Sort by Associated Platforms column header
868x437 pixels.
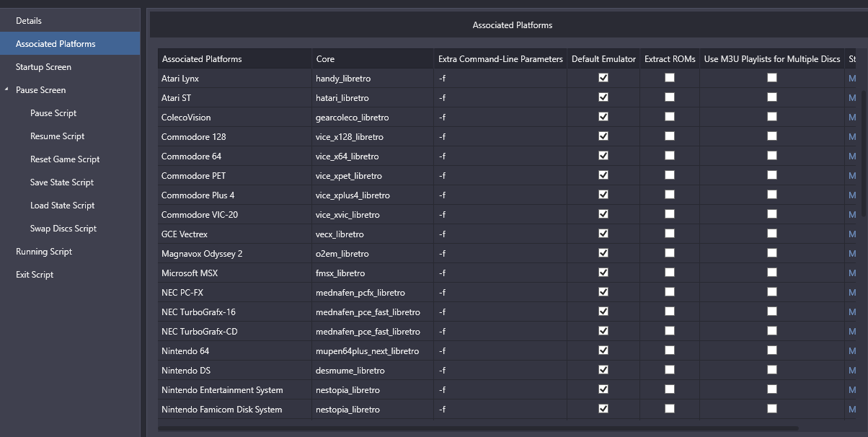235,59
